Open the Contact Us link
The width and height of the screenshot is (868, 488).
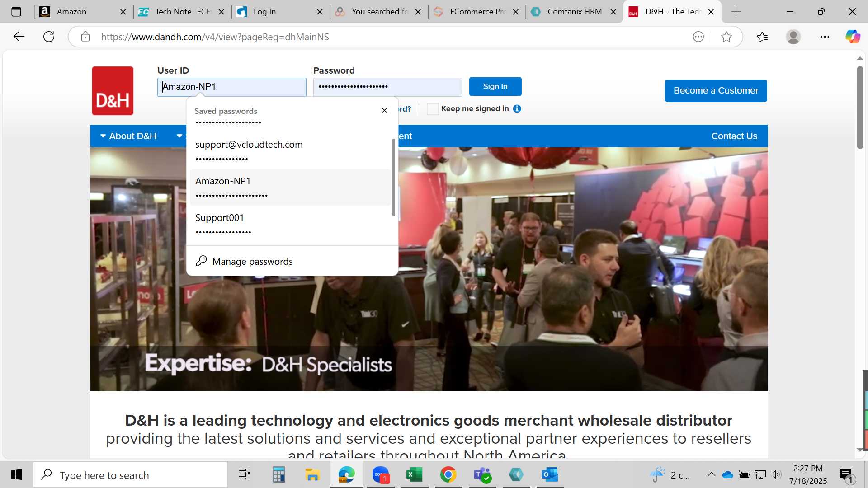coord(734,136)
